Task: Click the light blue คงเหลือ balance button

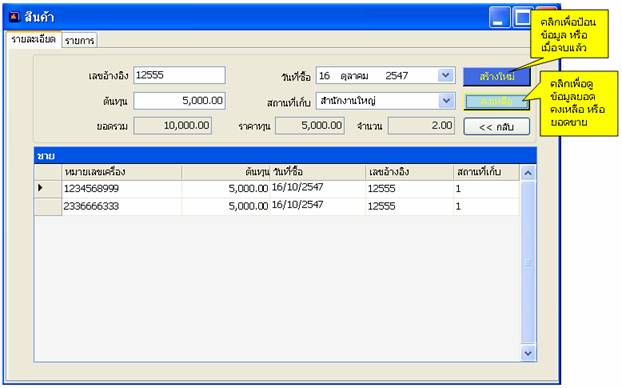Action: [x=497, y=102]
